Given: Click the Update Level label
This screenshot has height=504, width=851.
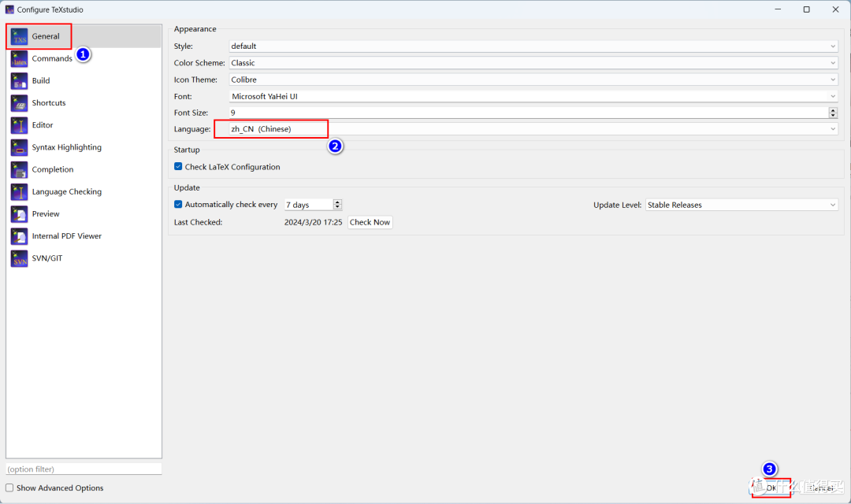Looking at the screenshot, I should pyautogui.click(x=617, y=205).
